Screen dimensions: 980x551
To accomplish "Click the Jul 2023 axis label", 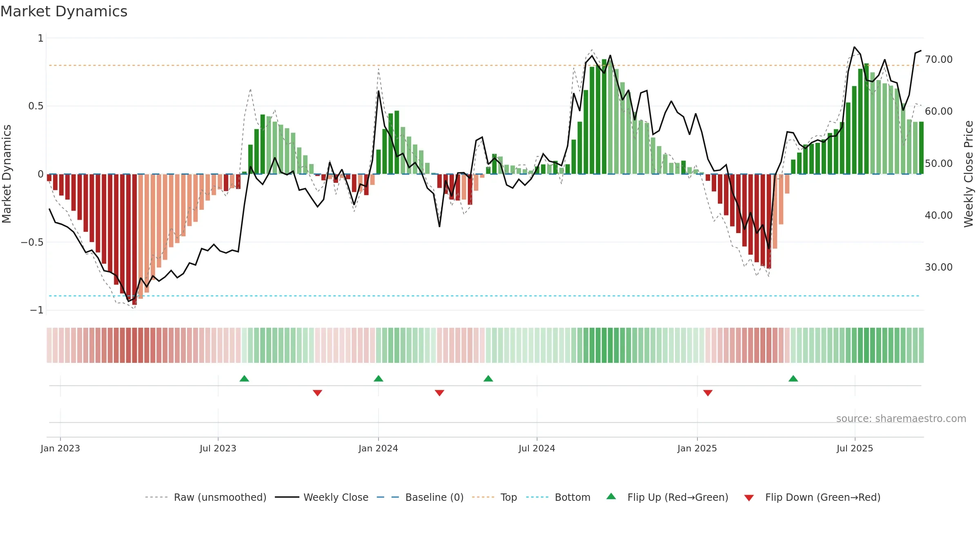I will [x=218, y=448].
